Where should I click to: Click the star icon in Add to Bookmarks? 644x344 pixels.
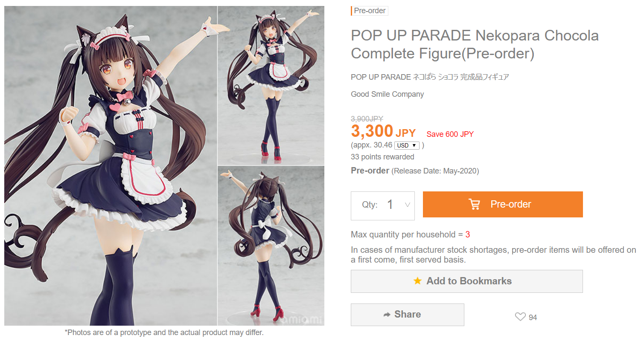tap(417, 281)
